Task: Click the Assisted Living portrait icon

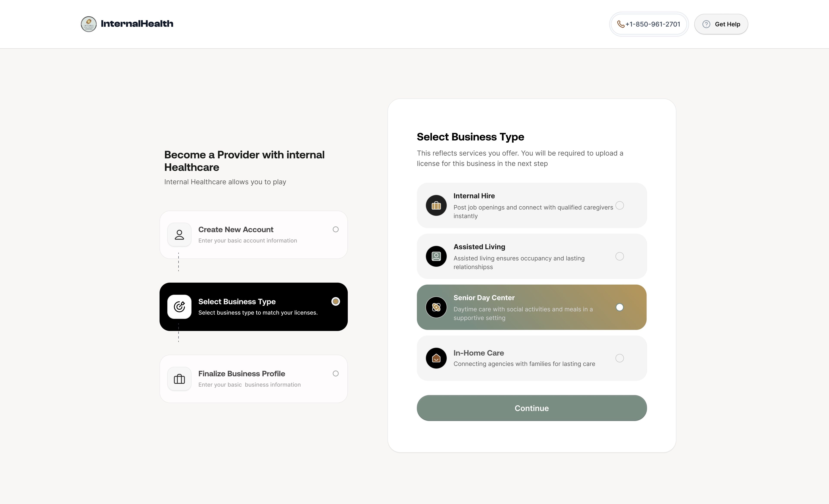Action: pyautogui.click(x=436, y=257)
